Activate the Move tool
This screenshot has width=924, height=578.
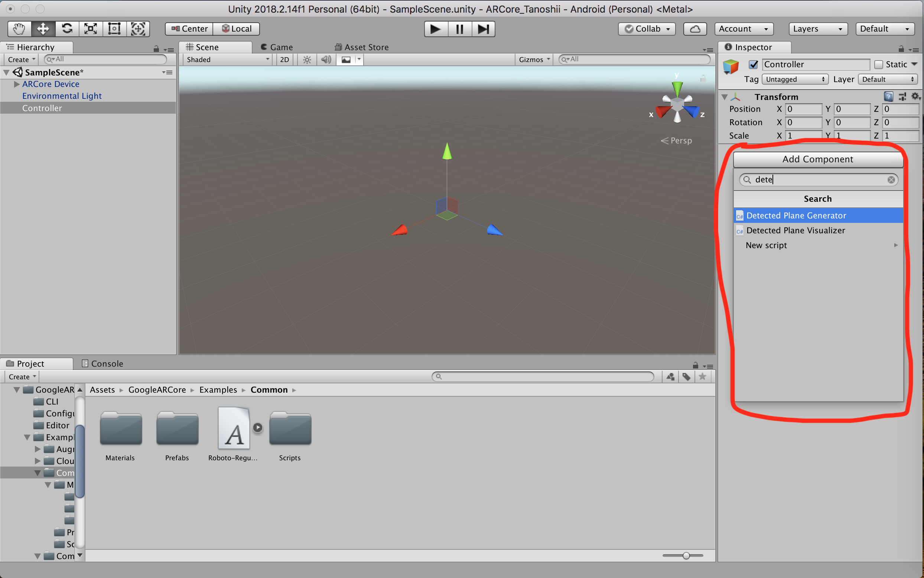[x=43, y=29]
